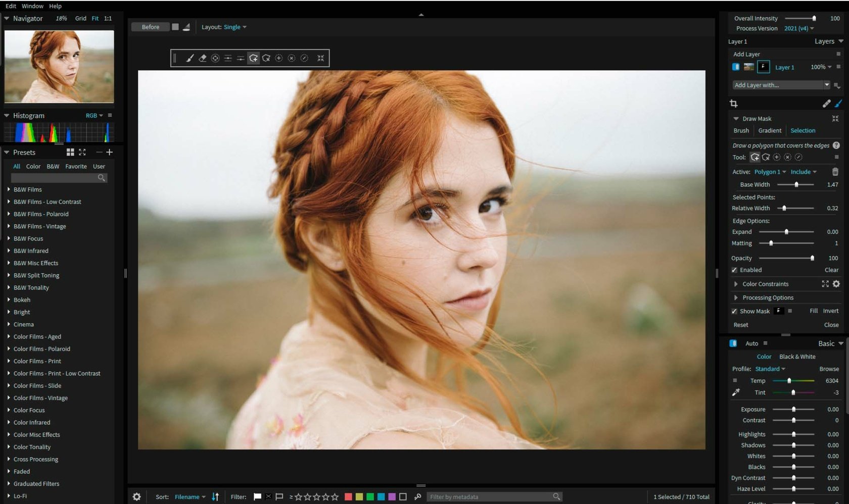
Task: Open the Window menu
Action: (32, 6)
